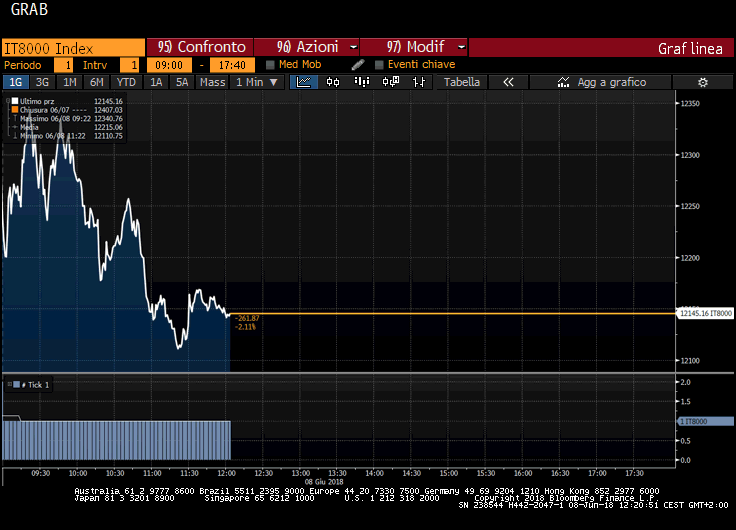Select the 1M time range tab

pos(69,82)
